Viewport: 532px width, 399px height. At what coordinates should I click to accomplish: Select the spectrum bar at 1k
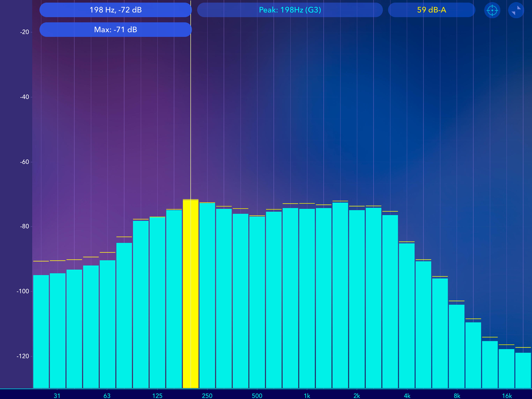point(307,298)
